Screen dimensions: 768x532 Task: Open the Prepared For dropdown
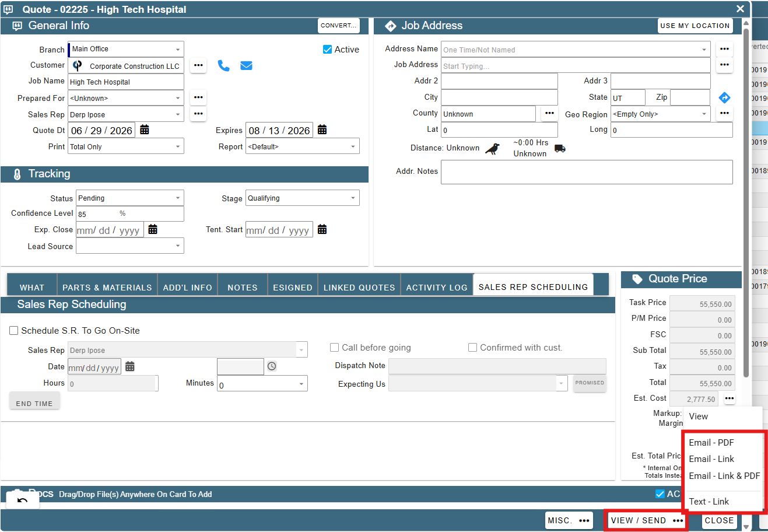click(126, 98)
